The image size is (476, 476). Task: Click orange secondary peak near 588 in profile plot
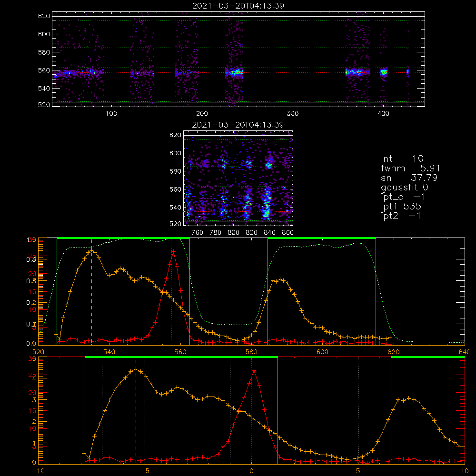coord(280,279)
